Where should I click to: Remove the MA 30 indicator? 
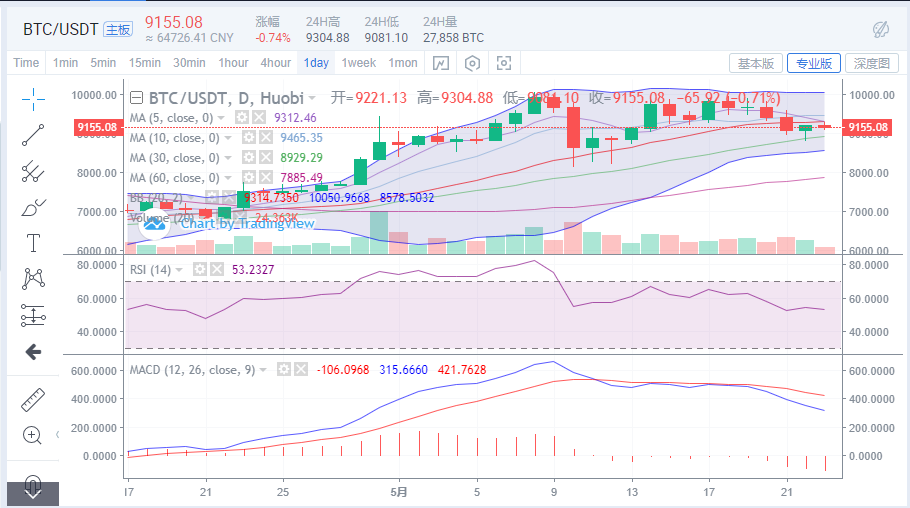(x=266, y=157)
